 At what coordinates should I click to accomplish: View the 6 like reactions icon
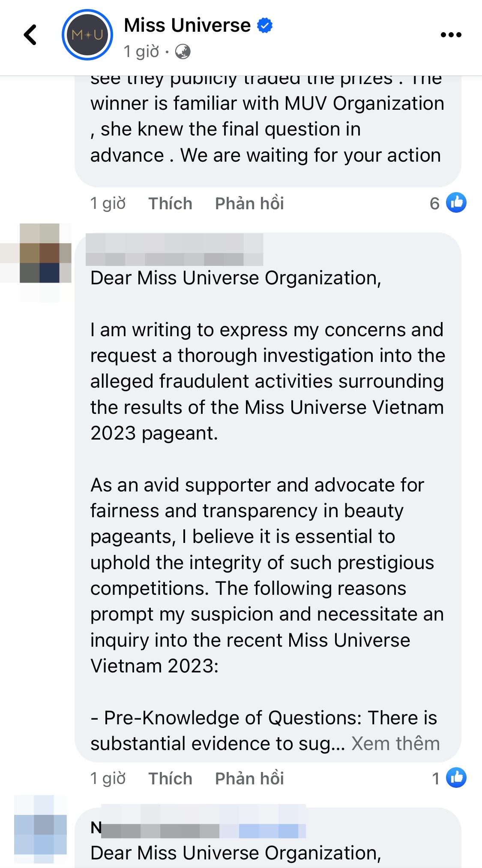click(456, 203)
